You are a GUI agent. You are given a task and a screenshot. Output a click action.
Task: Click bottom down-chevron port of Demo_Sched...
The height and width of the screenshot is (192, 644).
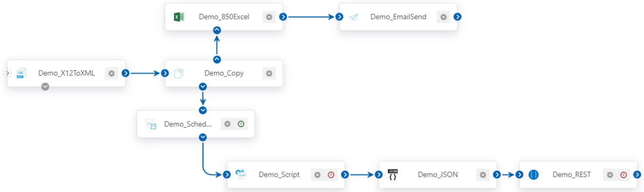click(203, 137)
